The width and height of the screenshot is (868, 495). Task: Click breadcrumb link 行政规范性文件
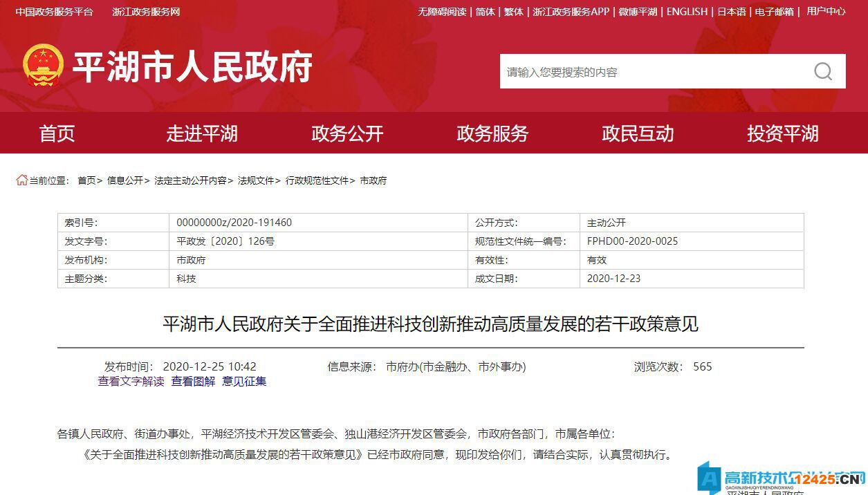pos(317,180)
